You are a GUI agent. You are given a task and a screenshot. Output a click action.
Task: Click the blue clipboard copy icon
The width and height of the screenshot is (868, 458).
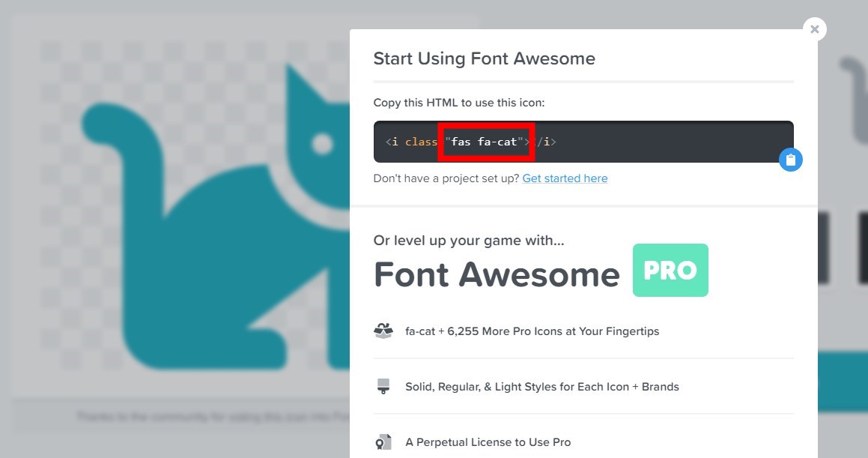(x=790, y=160)
